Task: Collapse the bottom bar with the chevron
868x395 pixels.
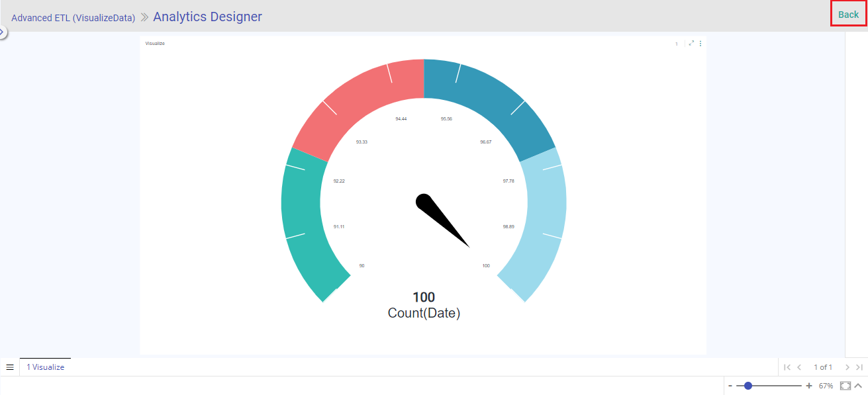Action: 858,386
